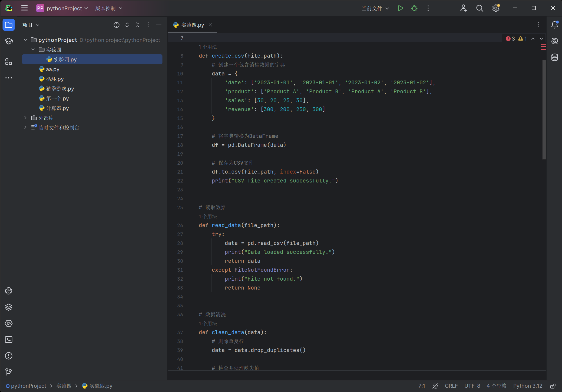Toggle read-only lock in status bar
562x392 pixels.
(553, 386)
